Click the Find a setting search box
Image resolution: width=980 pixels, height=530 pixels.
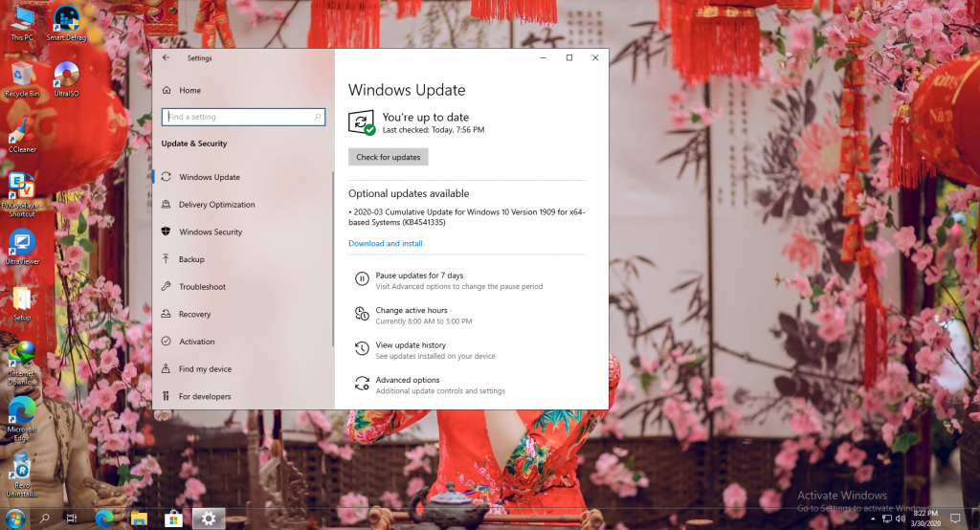(x=243, y=117)
